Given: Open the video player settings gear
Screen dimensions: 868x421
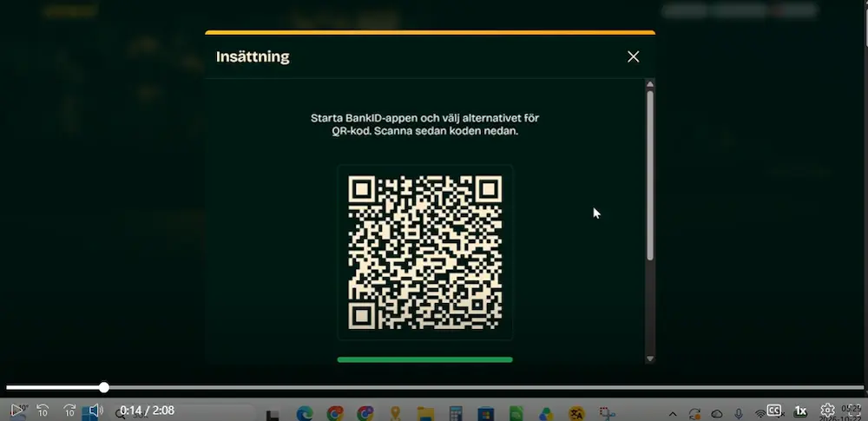Looking at the screenshot, I should pyautogui.click(x=827, y=410).
